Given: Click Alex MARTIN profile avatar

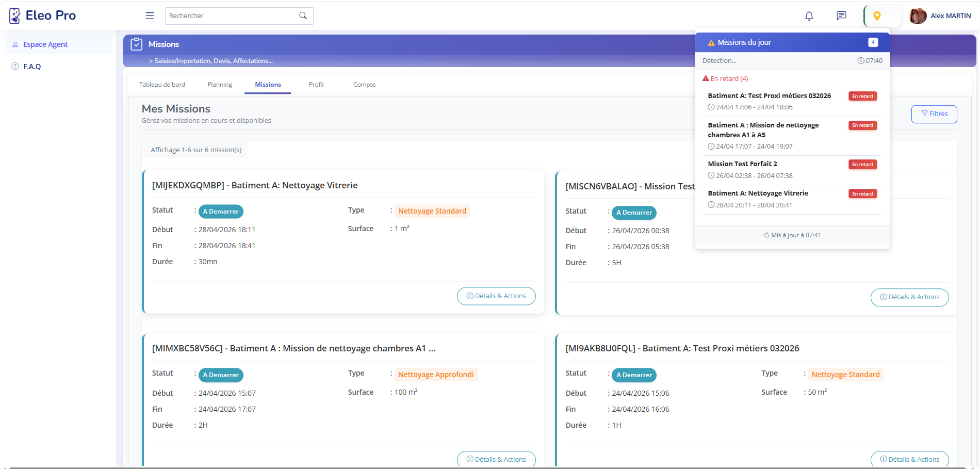Looking at the screenshot, I should [918, 16].
